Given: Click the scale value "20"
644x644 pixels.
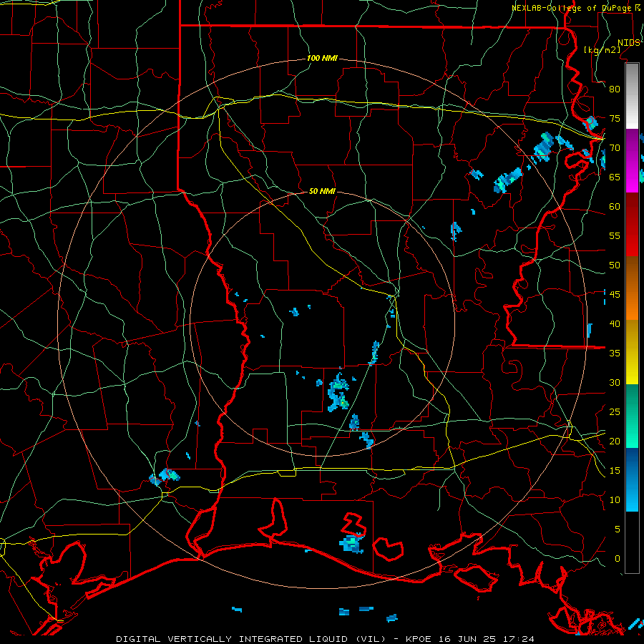Looking at the screenshot, I should 615,441.
